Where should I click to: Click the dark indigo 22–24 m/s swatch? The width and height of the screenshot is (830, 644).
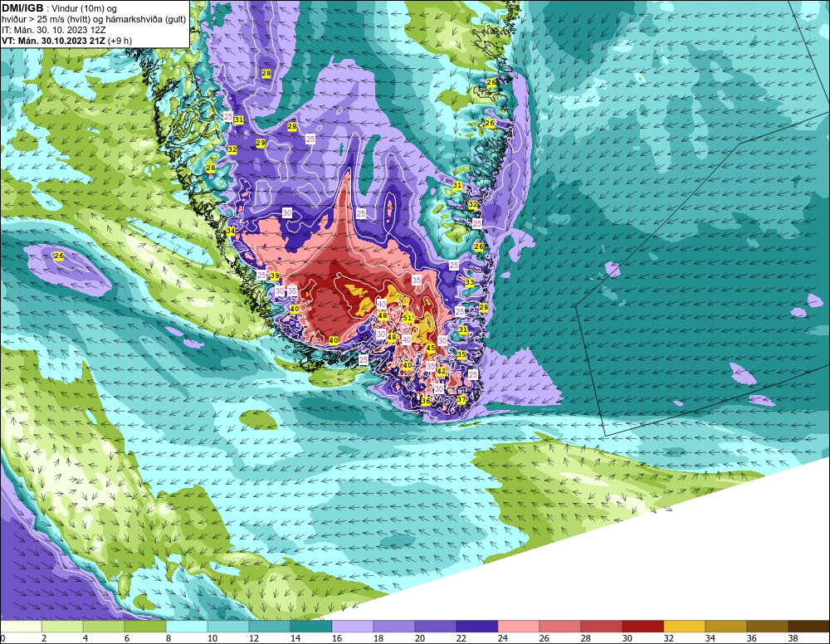click(x=477, y=627)
